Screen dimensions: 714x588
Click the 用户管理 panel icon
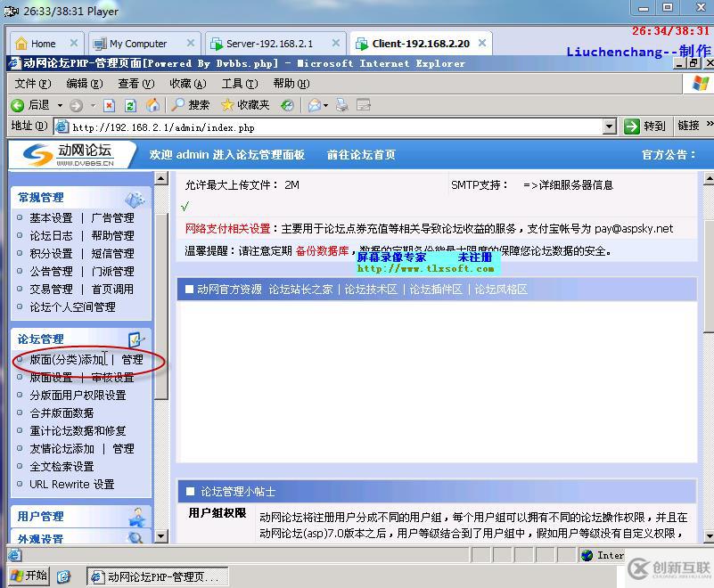click(136, 517)
